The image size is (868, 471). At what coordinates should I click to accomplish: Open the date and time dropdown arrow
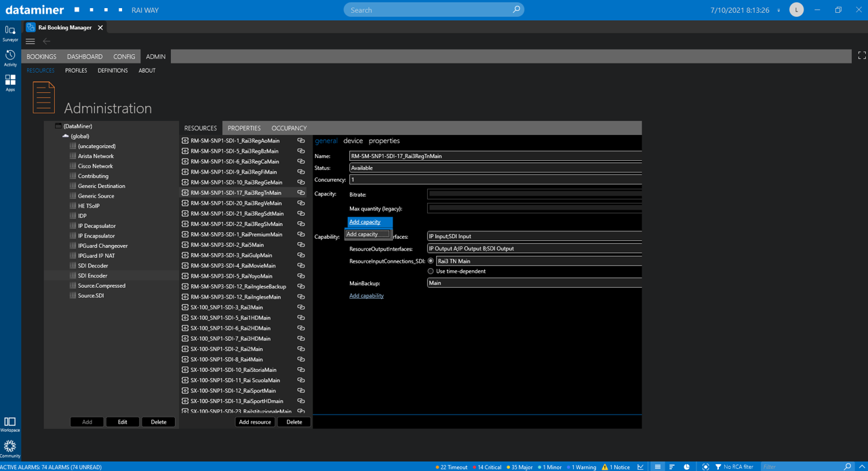click(778, 10)
